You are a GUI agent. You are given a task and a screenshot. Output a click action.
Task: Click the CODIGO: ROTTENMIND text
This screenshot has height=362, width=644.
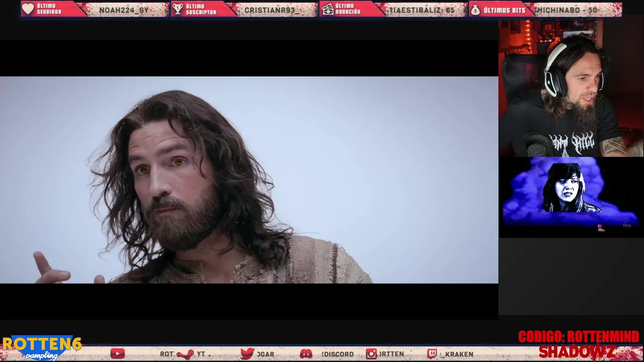point(579,337)
